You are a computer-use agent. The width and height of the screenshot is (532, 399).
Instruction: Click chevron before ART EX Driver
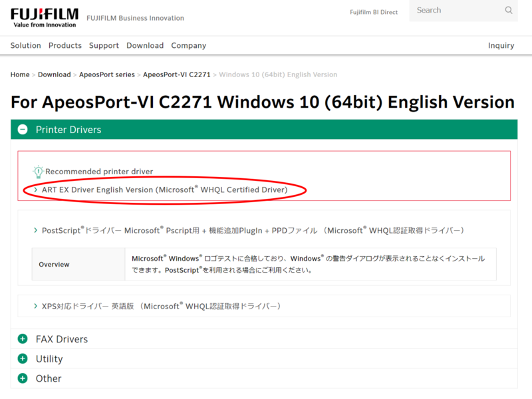tap(36, 190)
